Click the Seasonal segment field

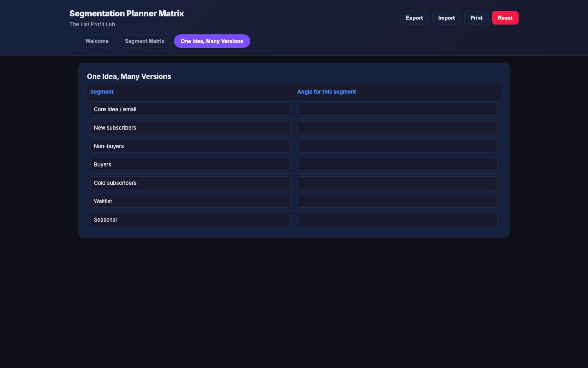190,220
